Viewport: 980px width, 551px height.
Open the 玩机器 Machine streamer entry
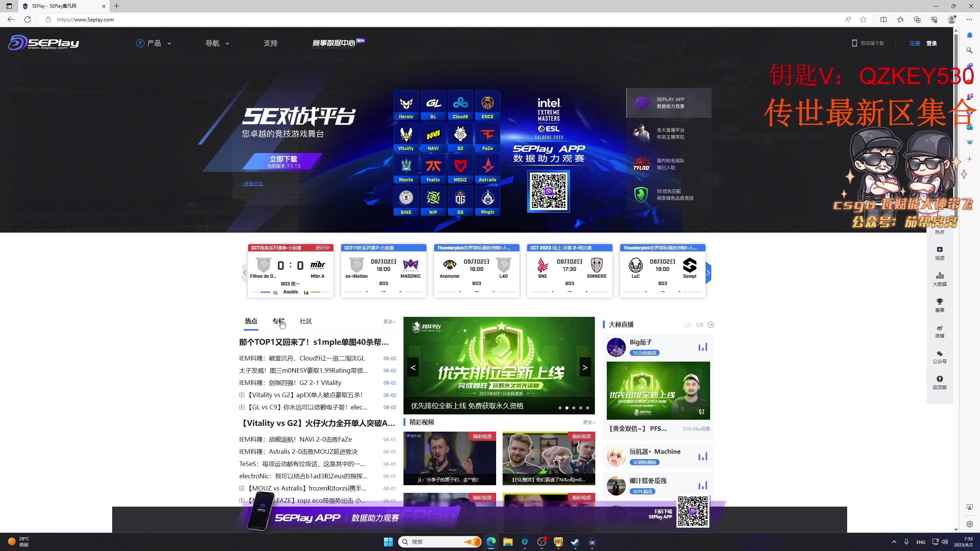(658, 456)
